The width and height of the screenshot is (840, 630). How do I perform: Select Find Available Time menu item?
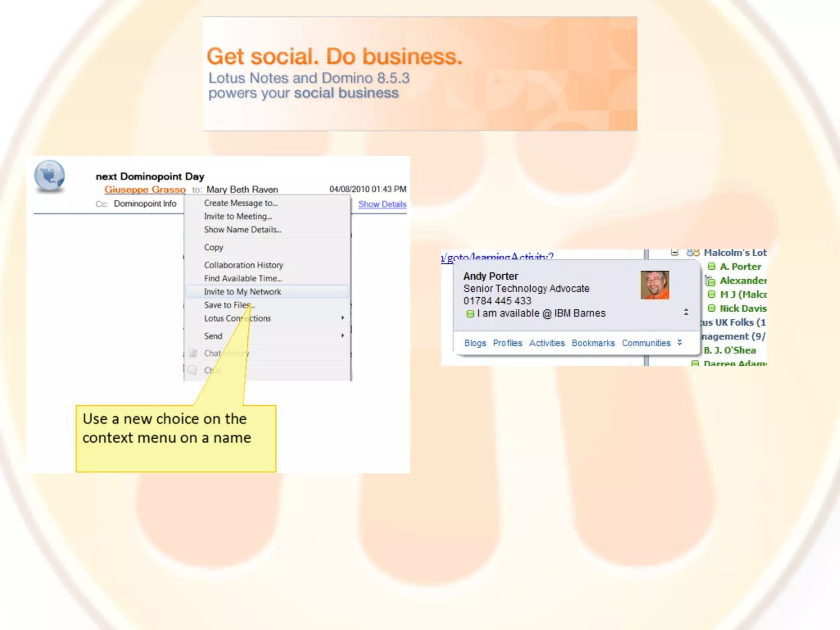click(243, 278)
